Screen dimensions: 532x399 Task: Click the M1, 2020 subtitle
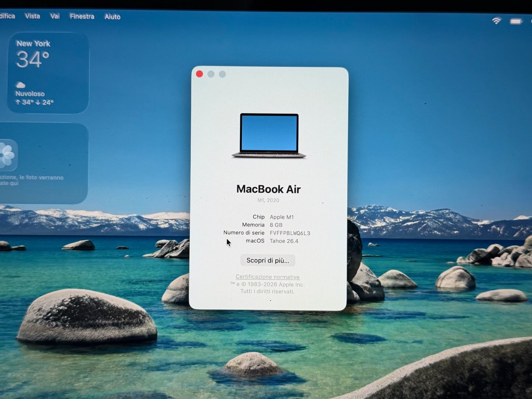pos(268,200)
